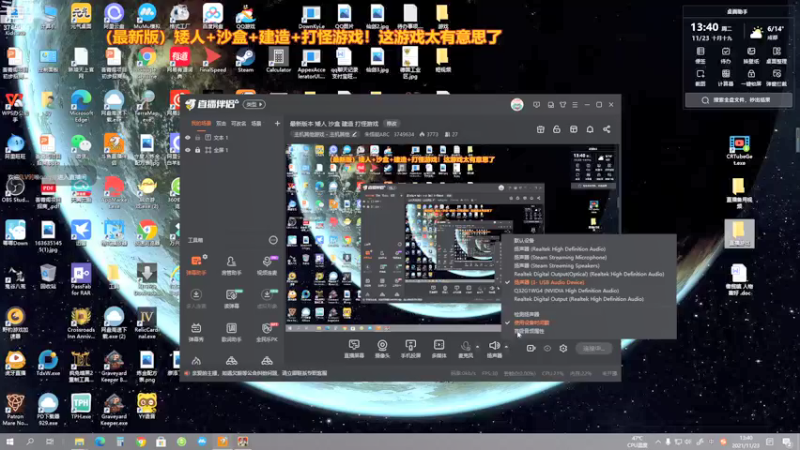Viewport: 800px width, 450px height.
Task: Open 待办 in the desktop assistant widget
Action: [x=726, y=55]
